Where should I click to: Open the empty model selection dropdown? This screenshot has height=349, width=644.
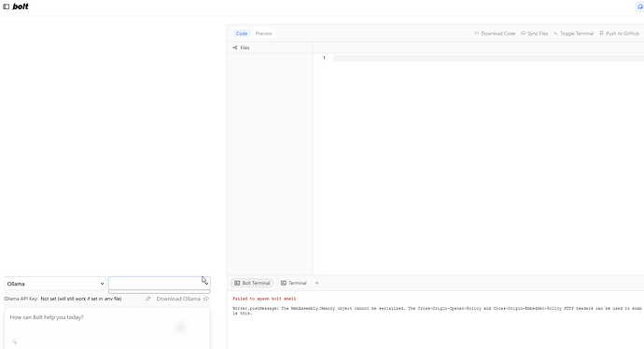pos(160,283)
